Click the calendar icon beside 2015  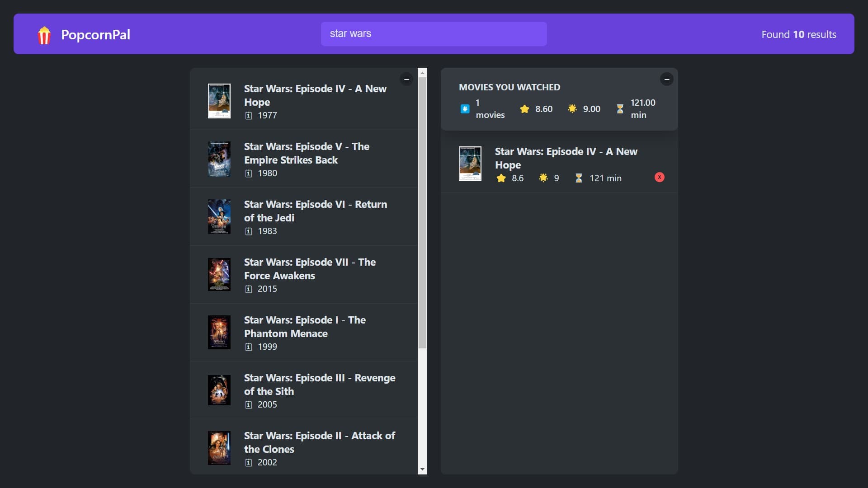tap(249, 289)
